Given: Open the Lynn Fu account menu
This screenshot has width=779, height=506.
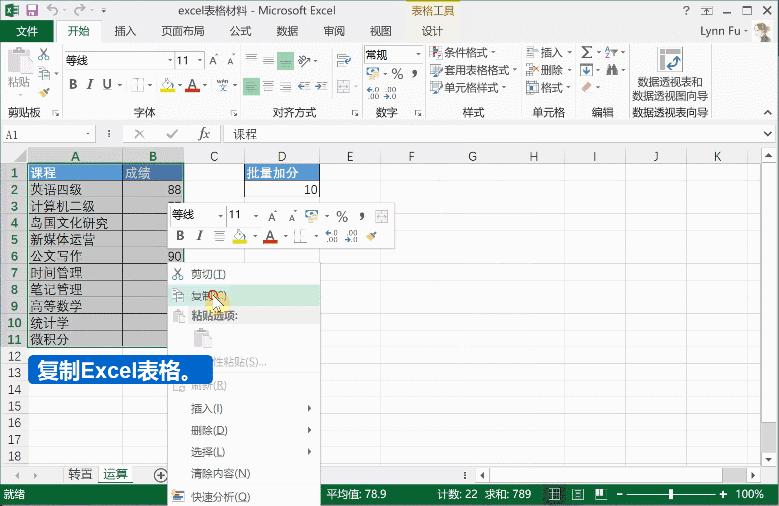Looking at the screenshot, I should click(x=723, y=31).
